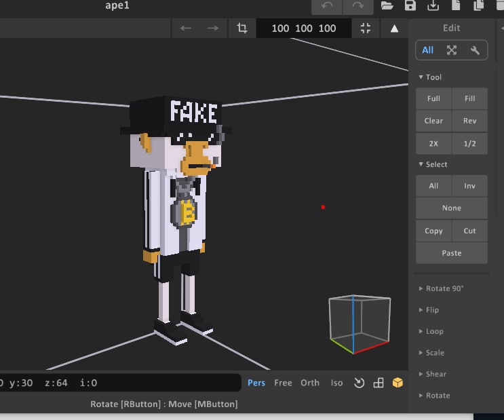The width and height of the screenshot is (504, 420).
Task: Click Select All button
Action: pos(433,186)
